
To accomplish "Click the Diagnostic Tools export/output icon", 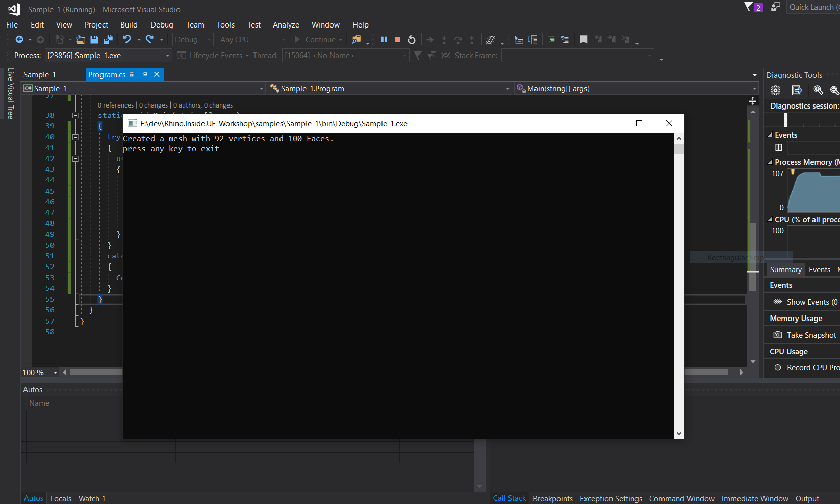I will point(797,90).
